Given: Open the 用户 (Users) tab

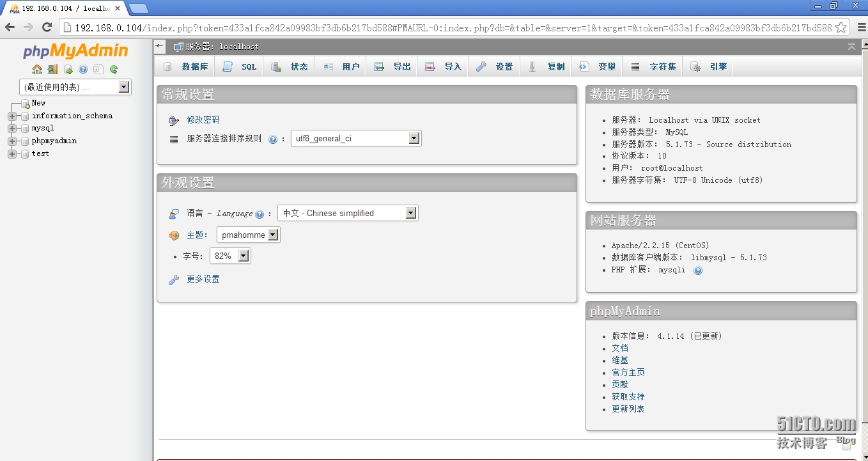Looking at the screenshot, I should point(341,66).
